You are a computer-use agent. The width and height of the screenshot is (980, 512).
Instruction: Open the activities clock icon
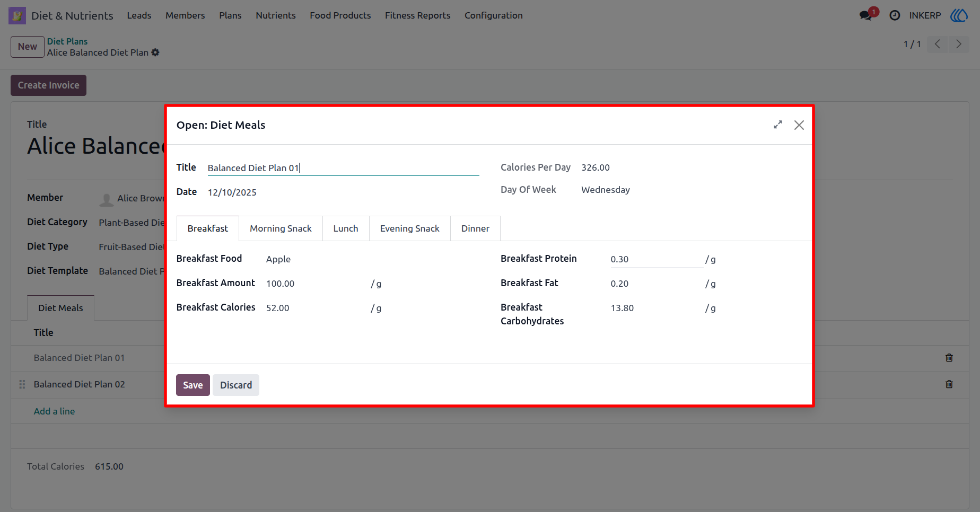click(x=895, y=15)
